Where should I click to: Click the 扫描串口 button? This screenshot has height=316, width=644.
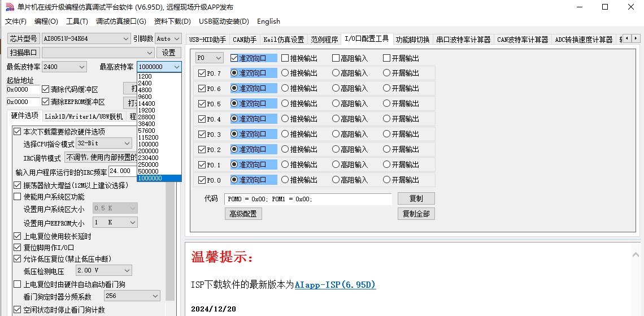23,53
